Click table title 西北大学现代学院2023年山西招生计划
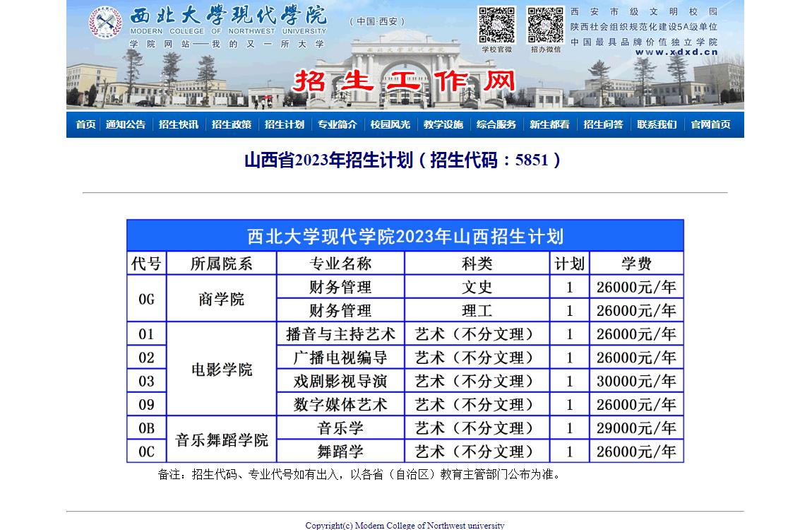 click(405, 236)
